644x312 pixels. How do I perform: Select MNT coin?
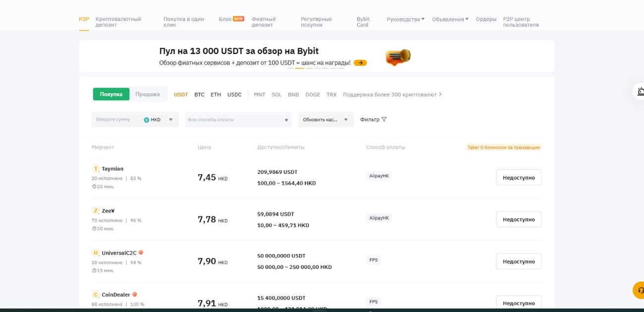point(260,95)
